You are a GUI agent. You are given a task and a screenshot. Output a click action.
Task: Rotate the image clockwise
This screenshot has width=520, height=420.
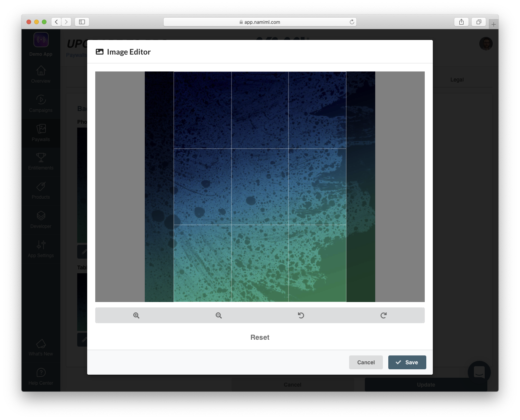point(383,315)
